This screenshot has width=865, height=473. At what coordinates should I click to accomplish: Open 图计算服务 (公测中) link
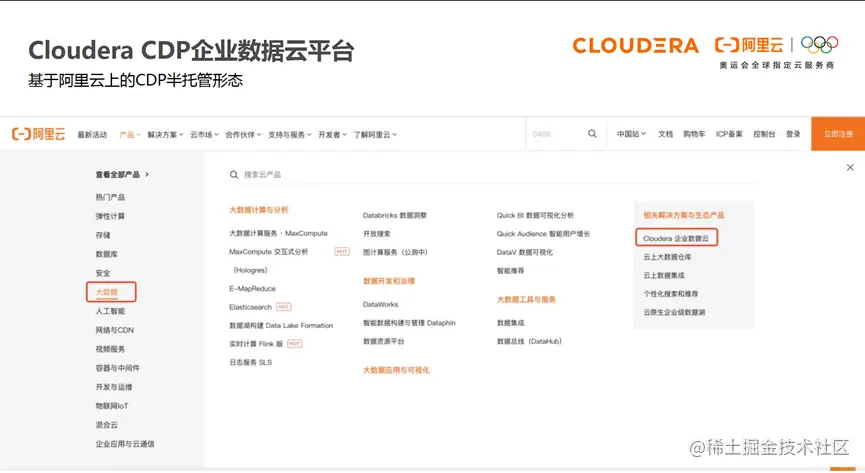tap(396, 252)
